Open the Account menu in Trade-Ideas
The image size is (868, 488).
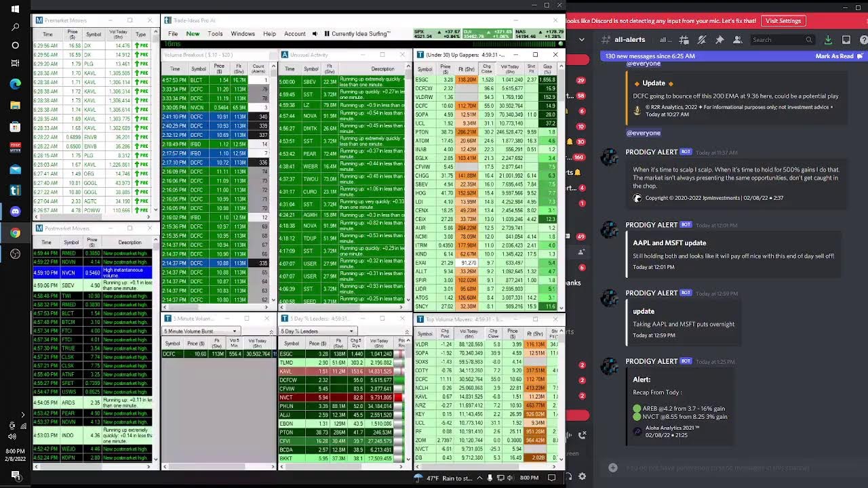pos(294,34)
